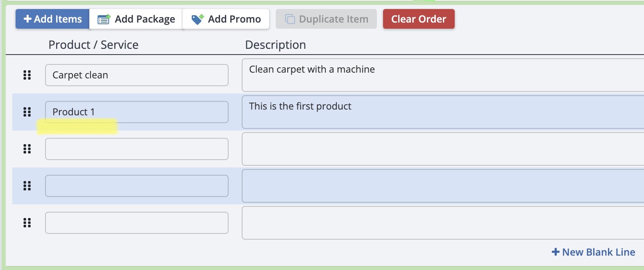Click the Carpet clean row drag handle
This screenshot has height=270, width=644.
(27, 75)
